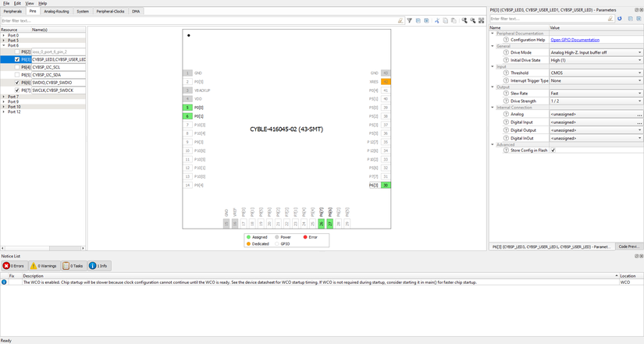This screenshot has width=644, height=344.
Task: Click the 1 Info filter button
Action: (x=98, y=265)
